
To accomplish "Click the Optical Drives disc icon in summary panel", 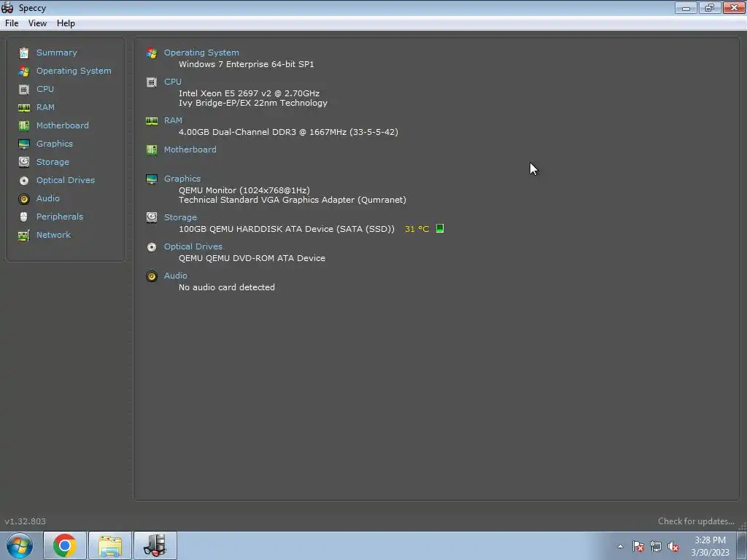I will coord(152,246).
